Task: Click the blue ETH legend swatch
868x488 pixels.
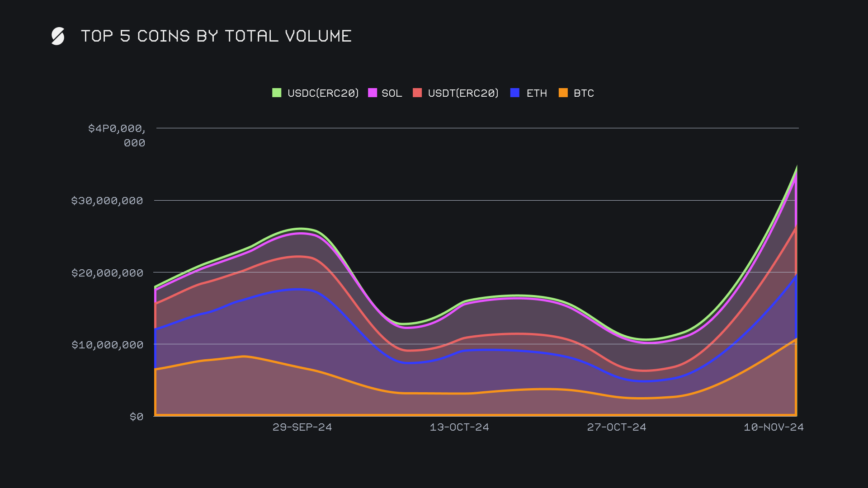Action: pos(515,93)
